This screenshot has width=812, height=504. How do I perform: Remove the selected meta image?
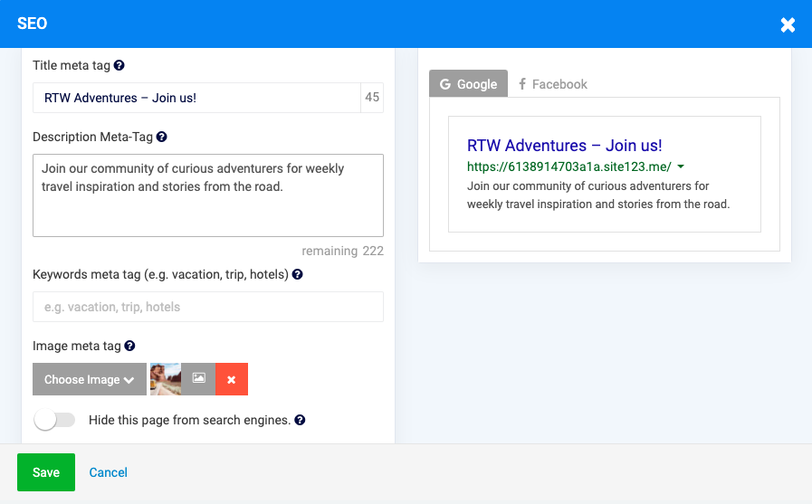[x=232, y=379]
